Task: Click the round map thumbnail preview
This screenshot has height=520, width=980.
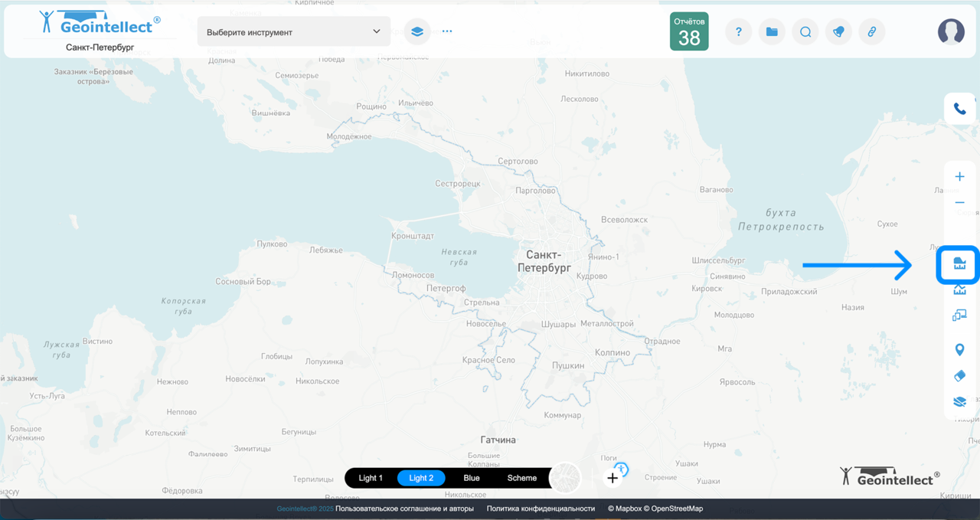Action: click(x=566, y=478)
